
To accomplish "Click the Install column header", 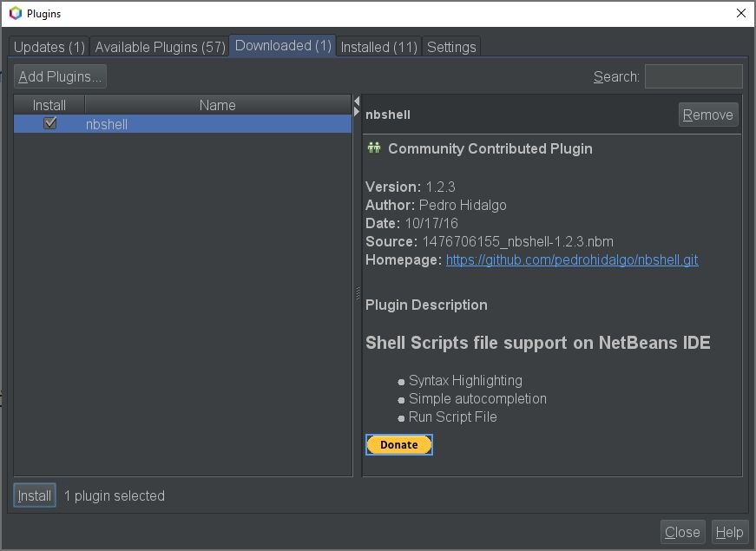I will 49,105.
